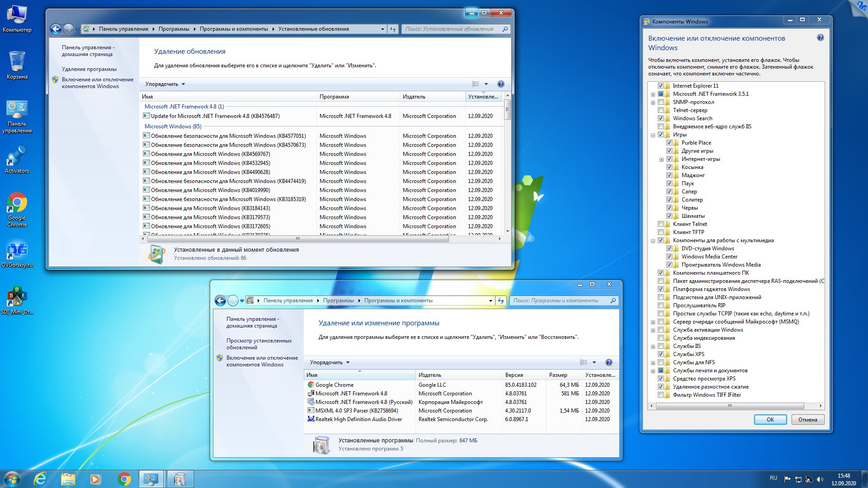
Task: Sort updates by the Издатель column
Action: click(433, 97)
